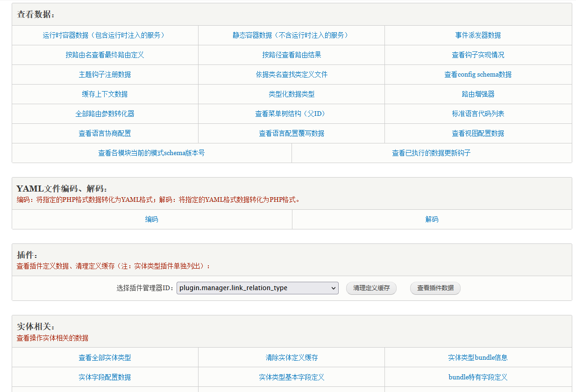Open 运行时容器数据 link
The height and width of the screenshot is (392, 576).
click(x=105, y=35)
